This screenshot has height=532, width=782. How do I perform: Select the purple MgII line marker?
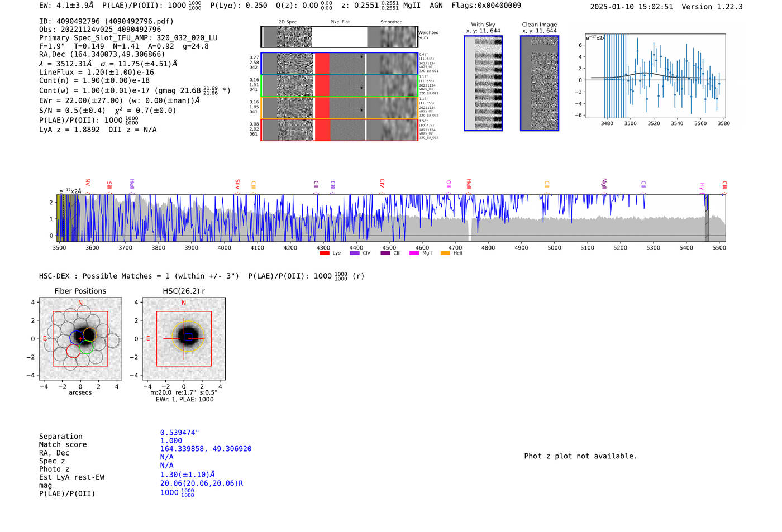tap(604, 185)
